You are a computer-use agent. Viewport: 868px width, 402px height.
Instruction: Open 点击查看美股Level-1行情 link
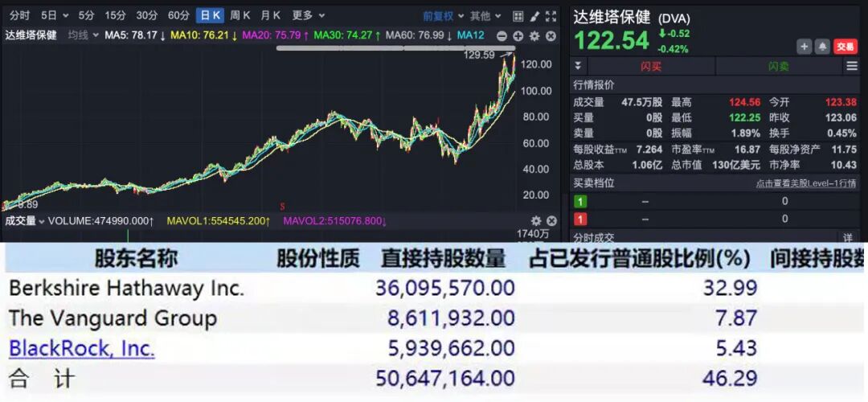click(806, 183)
